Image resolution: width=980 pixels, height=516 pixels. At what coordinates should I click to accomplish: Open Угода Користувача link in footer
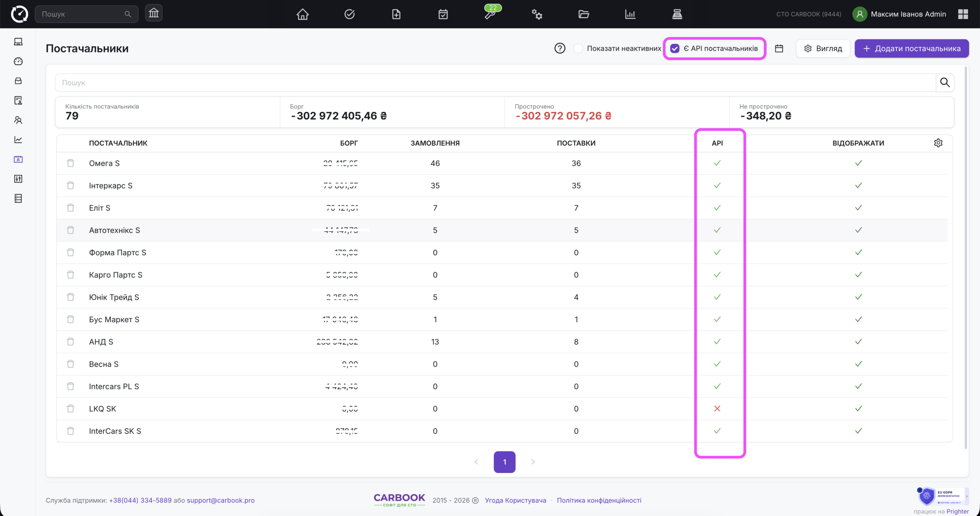(x=516, y=500)
